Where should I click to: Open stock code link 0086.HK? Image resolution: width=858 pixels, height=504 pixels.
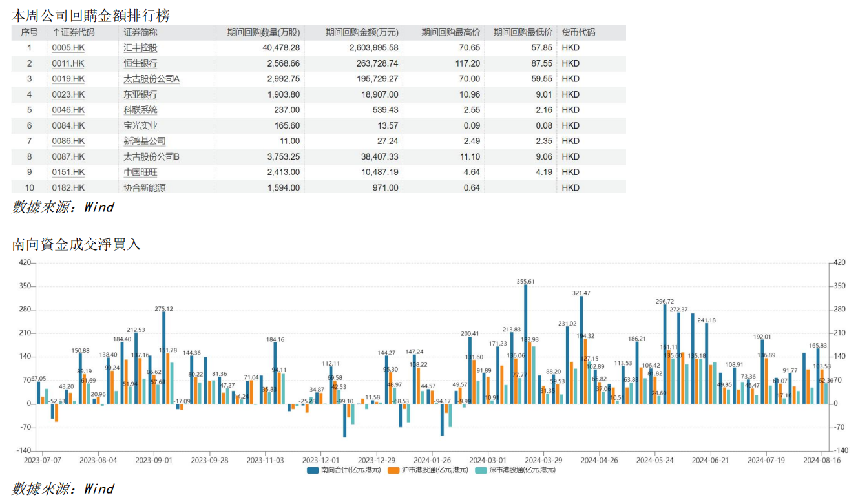[x=68, y=141]
